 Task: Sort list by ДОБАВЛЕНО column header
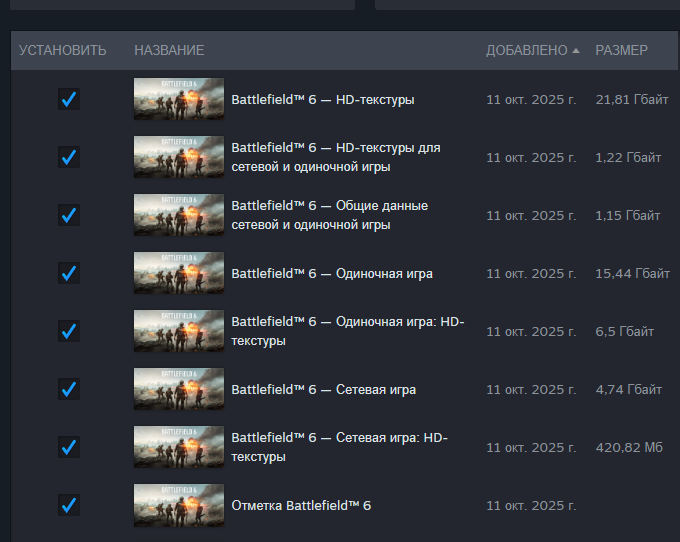526,50
